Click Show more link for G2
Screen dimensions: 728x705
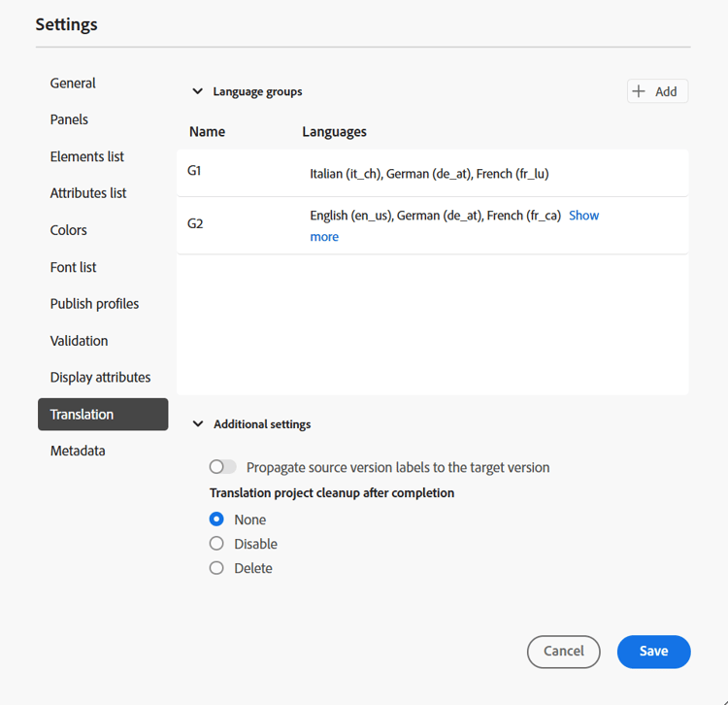coord(583,216)
